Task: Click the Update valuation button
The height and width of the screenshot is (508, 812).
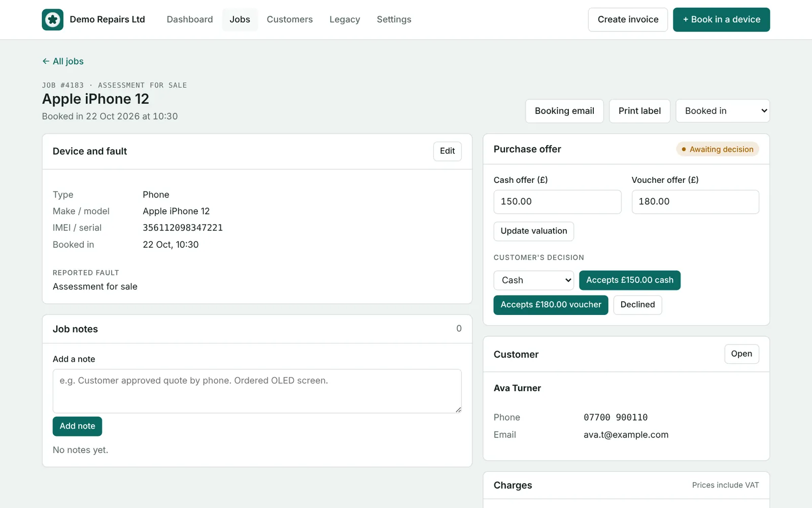Action: [534, 231]
